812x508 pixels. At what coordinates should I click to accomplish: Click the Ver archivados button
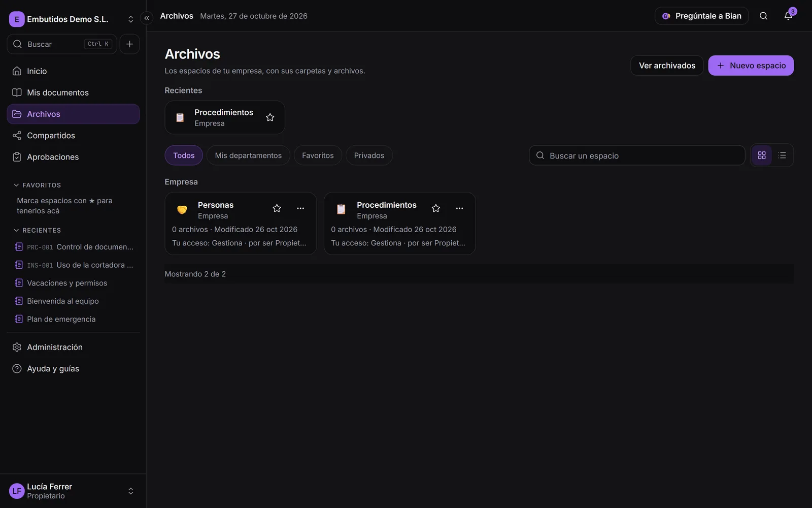pyautogui.click(x=667, y=66)
